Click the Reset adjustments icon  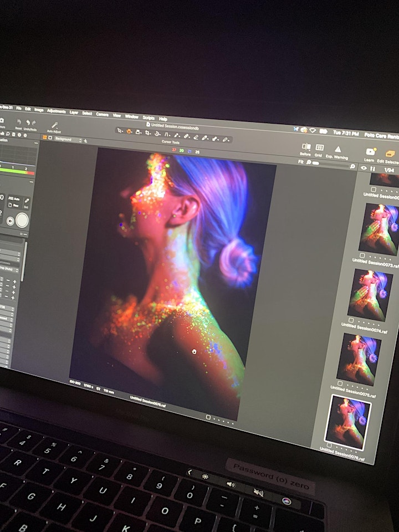coord(19,122)
